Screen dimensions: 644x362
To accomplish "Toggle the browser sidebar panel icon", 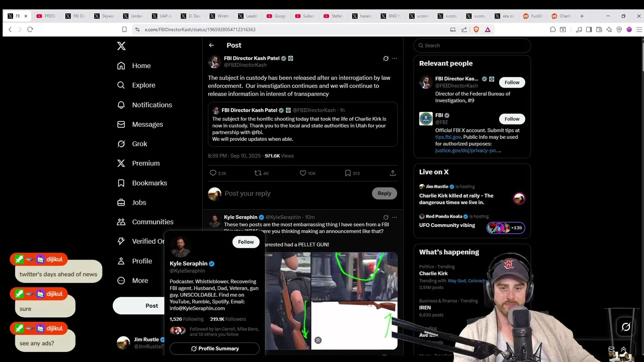I will [589, 30].
